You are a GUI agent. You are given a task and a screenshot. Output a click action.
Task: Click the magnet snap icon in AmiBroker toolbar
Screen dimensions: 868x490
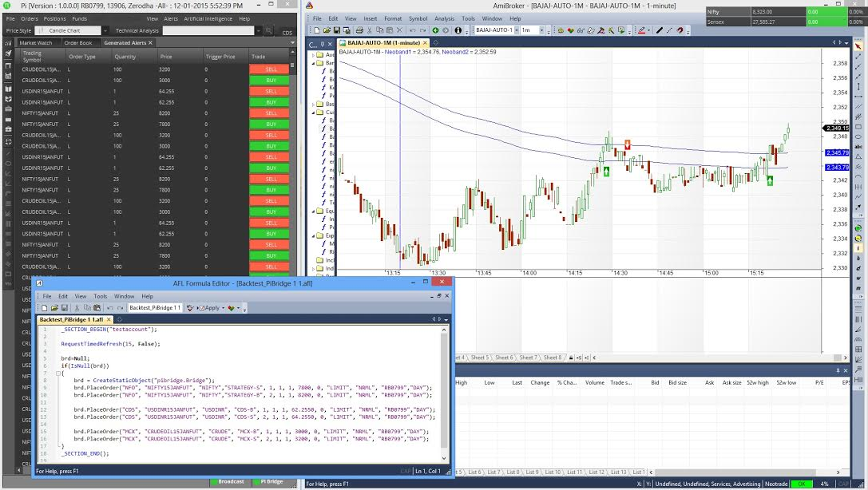click(680, 30)
